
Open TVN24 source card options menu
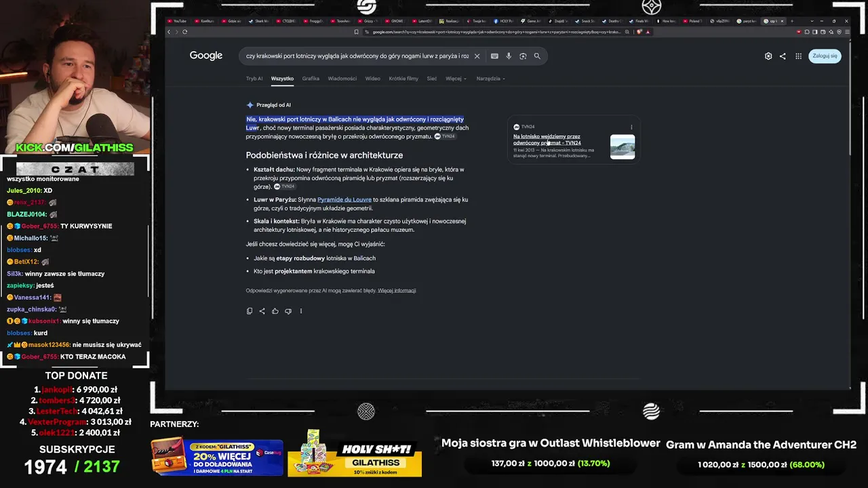pyautogui.click(x=631, y=127)
